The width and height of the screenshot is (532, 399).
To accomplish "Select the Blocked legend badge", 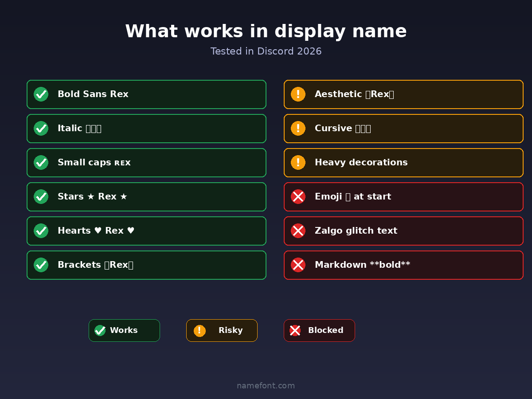I will click(x=319, y=331).
